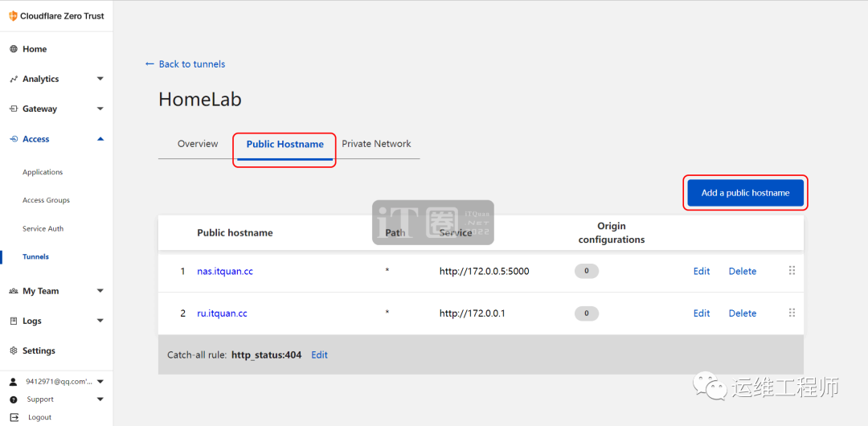Open Settings in the sidebar

pyautogui.click(x=39, y=350)
